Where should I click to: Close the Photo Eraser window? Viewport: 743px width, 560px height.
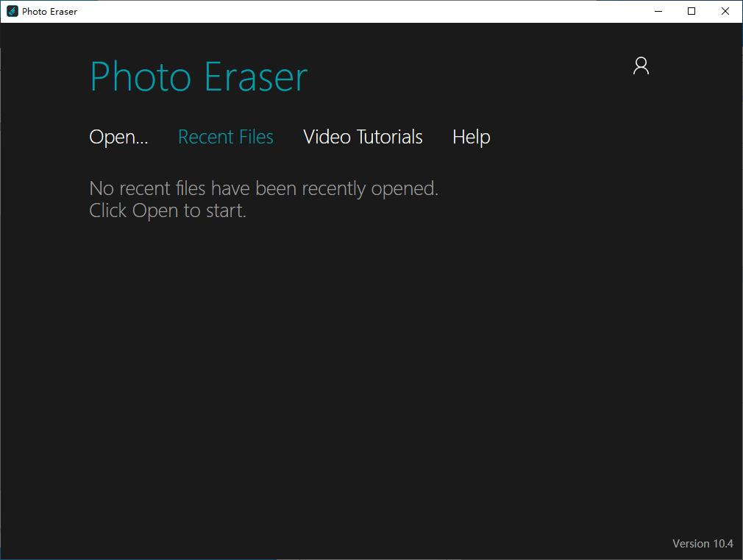(725, 11)
